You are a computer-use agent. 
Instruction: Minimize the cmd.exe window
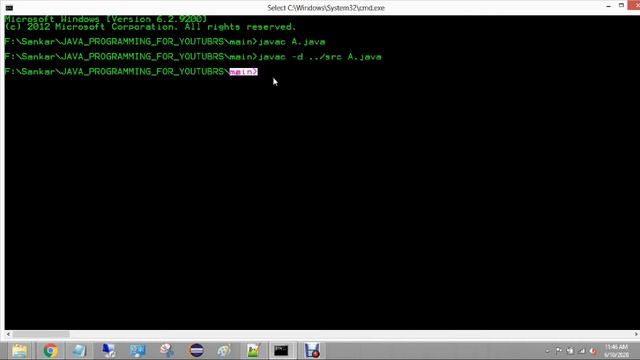point(609,6)
